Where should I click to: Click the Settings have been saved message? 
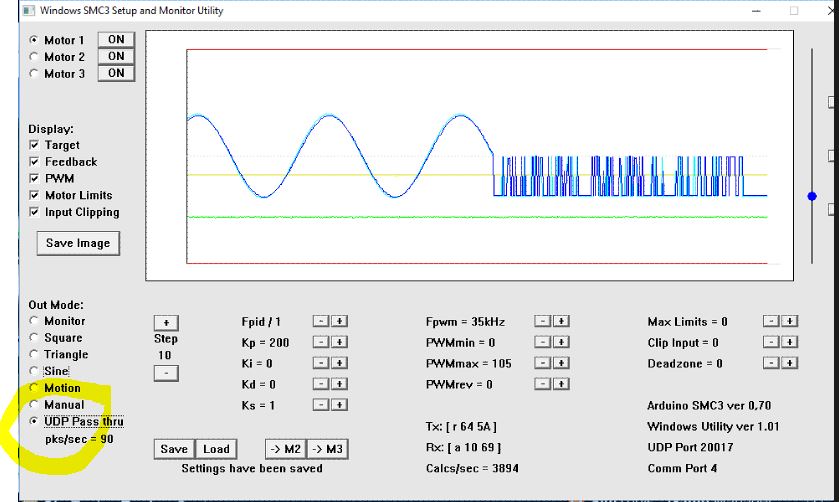(252, 468)
